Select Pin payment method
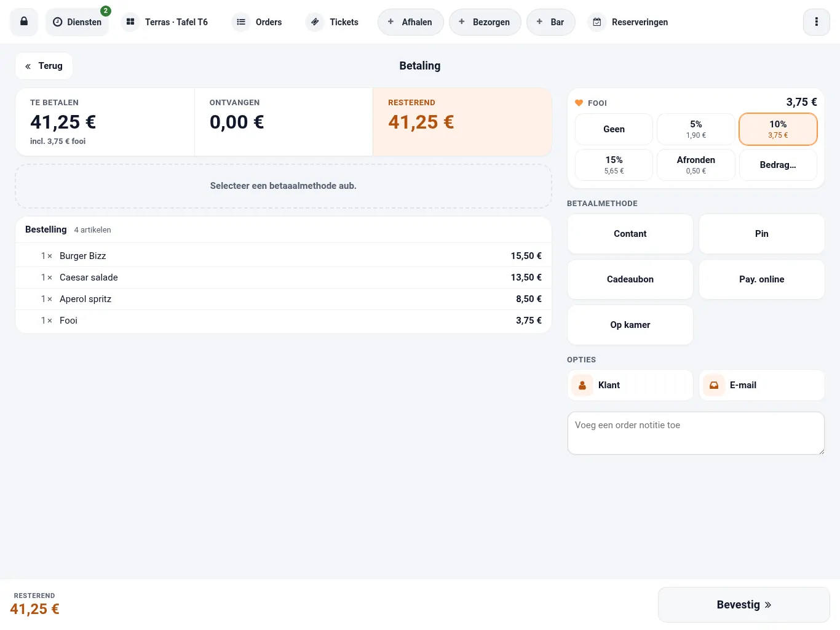This screenshot has width=840, height=630. pos(762,234)
